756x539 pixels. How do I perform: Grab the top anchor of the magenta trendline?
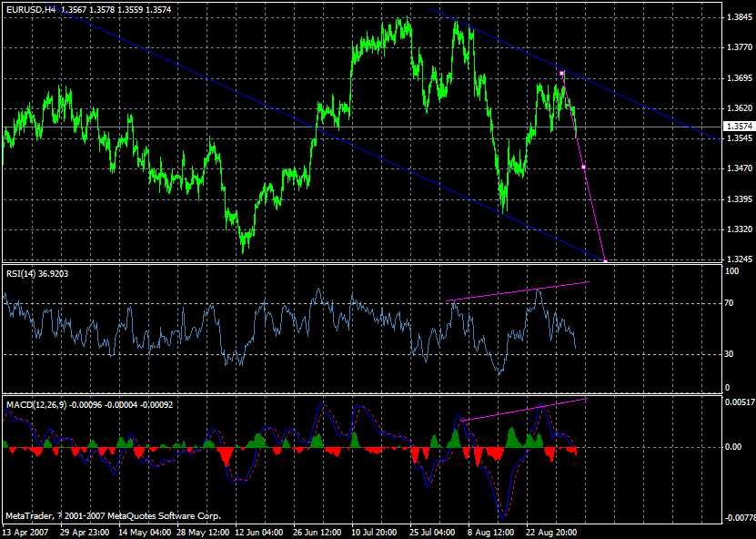[x=561, y=74]
